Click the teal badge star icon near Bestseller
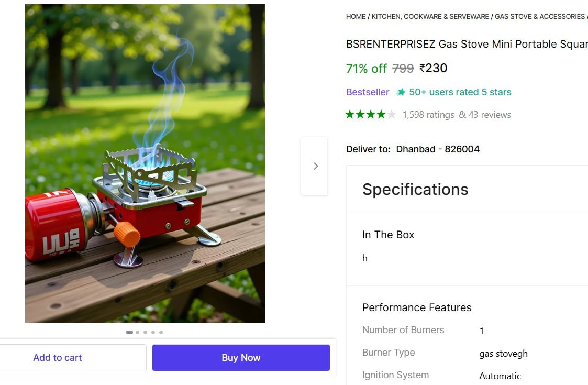Screen dimensions: 588x385 (x=401, y=92)
